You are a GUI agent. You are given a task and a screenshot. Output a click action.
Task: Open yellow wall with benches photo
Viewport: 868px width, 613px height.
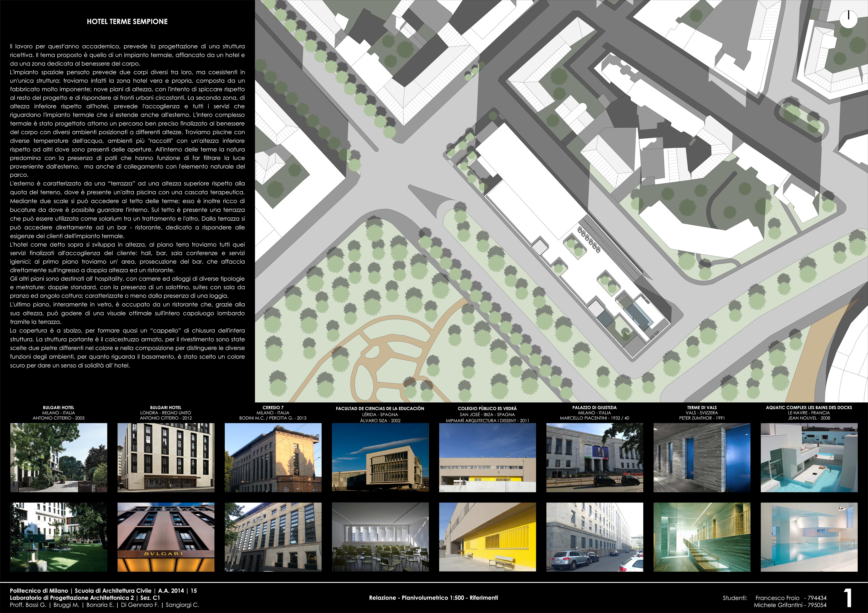pos(487,537)
